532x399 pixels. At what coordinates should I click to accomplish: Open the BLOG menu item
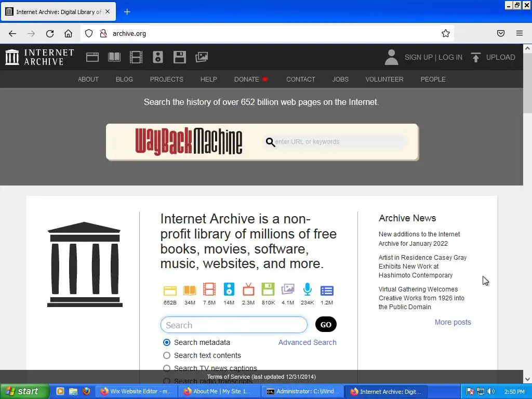tap(124, 79)
